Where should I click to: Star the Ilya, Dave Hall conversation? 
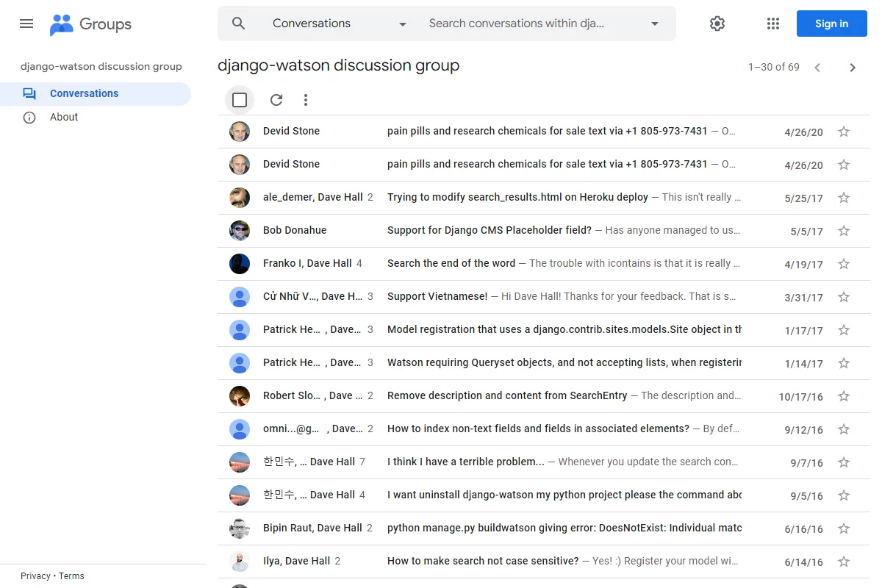pyautogui.click(x=844, y=562)
